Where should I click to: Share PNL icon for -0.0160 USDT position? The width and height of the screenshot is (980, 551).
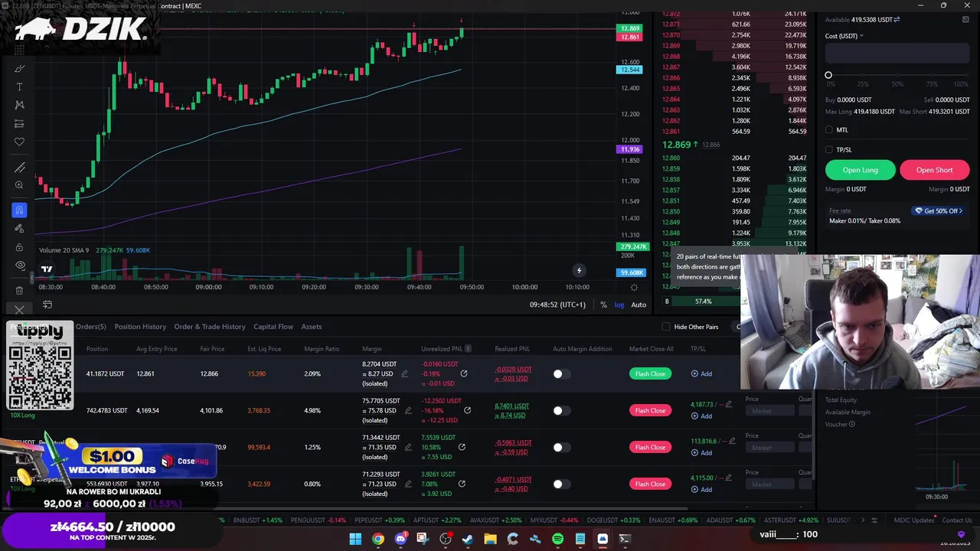[x=464, y=373]
